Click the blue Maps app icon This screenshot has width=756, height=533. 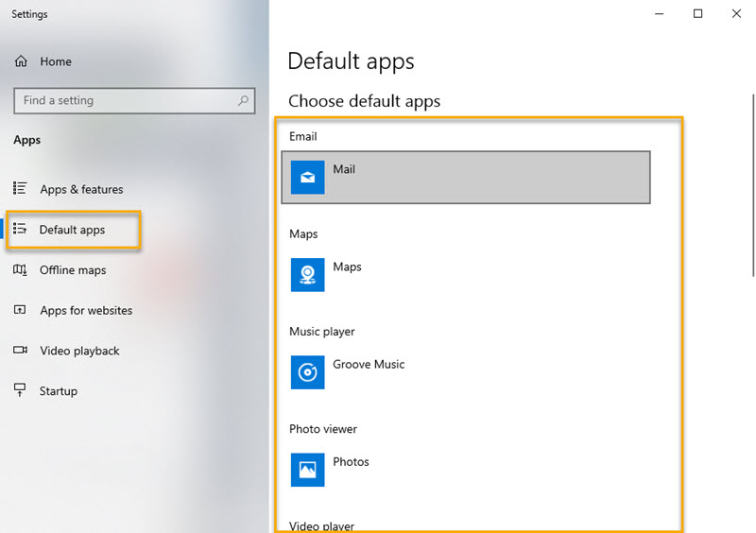(308, 275)
